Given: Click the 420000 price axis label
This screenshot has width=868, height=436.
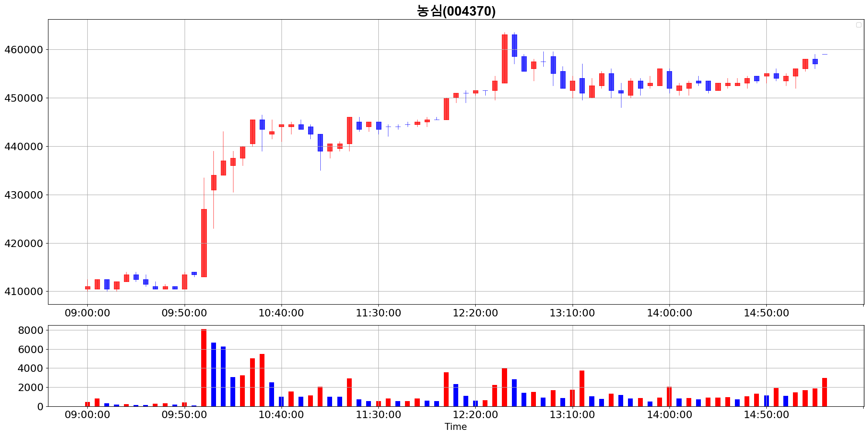Looking at the screenshot, I should pos(24,244).
